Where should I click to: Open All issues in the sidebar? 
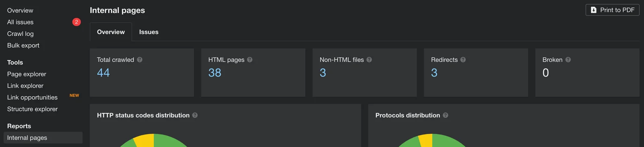tap(20, 22)
